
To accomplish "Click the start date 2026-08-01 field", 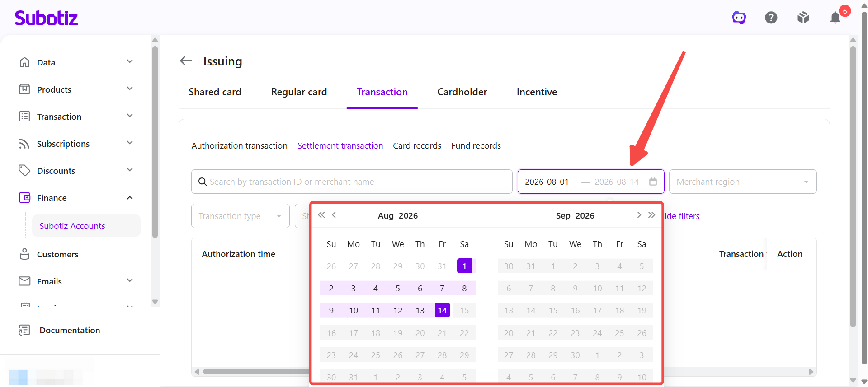I will point(547,182).
